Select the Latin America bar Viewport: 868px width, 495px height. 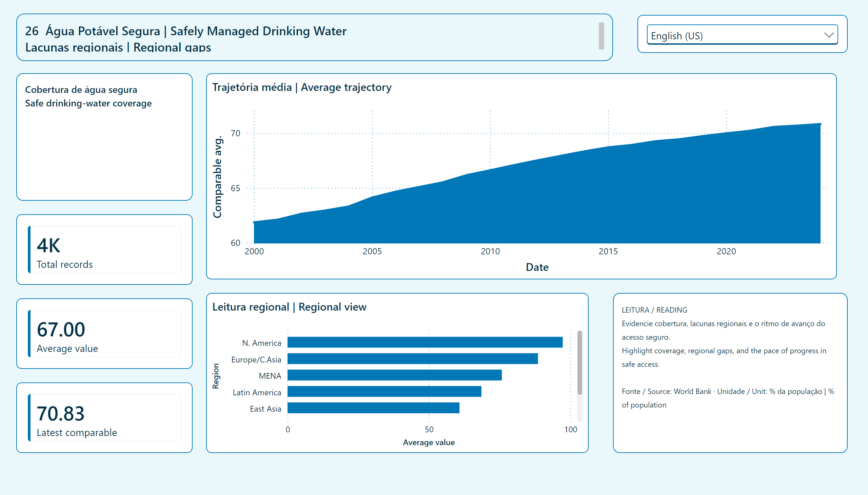point(384,392)
